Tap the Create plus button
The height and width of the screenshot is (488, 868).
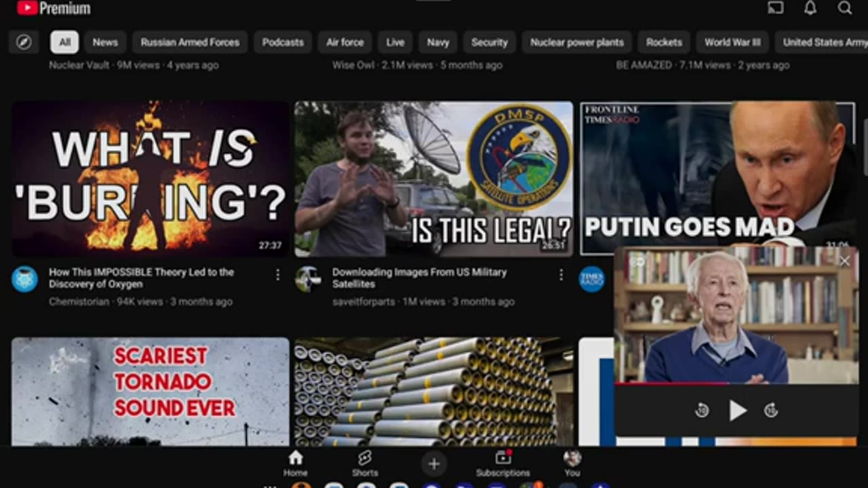point(434,464)
